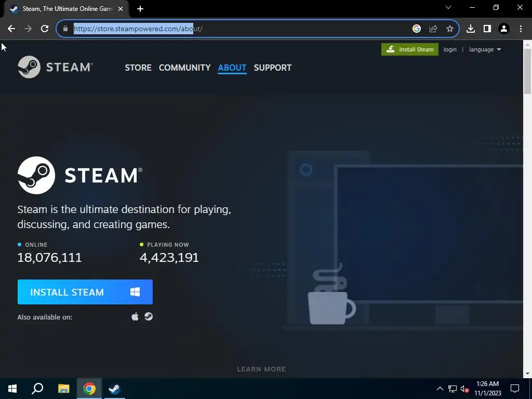The height and width of the screenshot is (399, 532).
Task: Close the Steam browser tab
Action: (x=121, y=9)
